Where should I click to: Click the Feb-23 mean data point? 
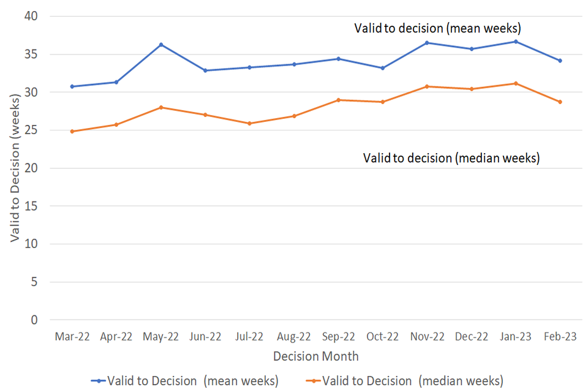(x=560, y=61)
